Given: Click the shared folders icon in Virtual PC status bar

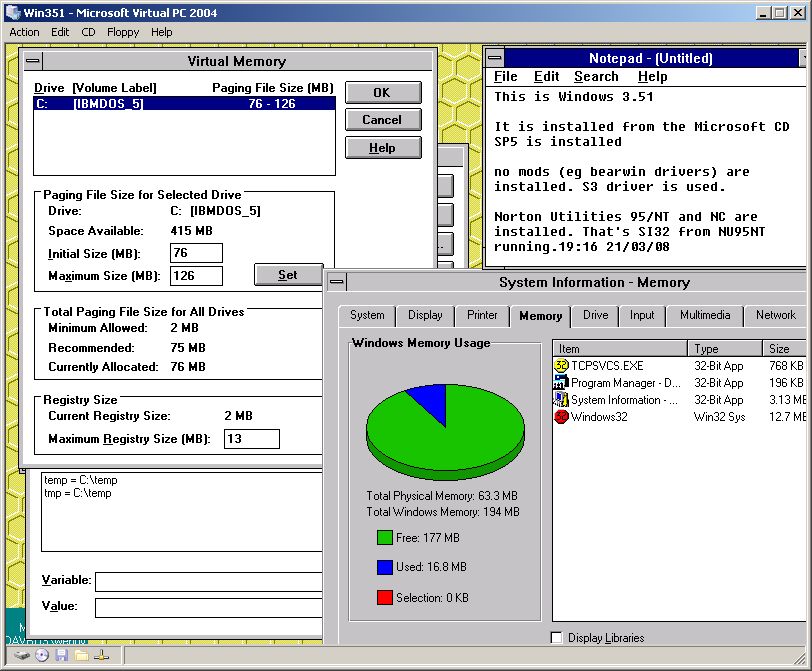Looking at the screenshot, I should click(82, 655).
